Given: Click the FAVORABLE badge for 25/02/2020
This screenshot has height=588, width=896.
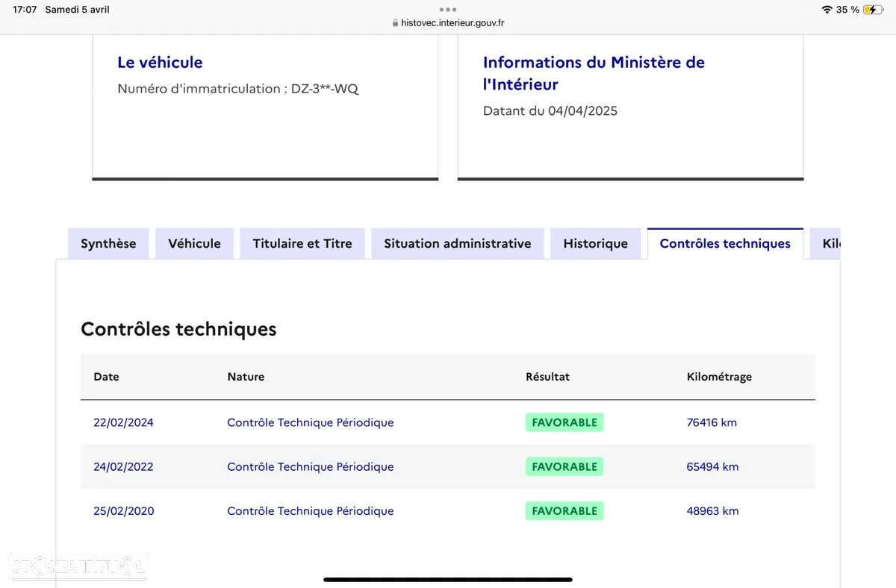Looking at the screenshot, I should 564,511.
